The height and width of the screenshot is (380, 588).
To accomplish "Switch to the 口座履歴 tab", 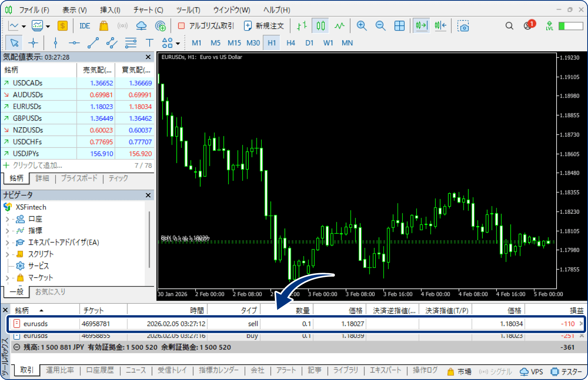I will tap(100, 370).
